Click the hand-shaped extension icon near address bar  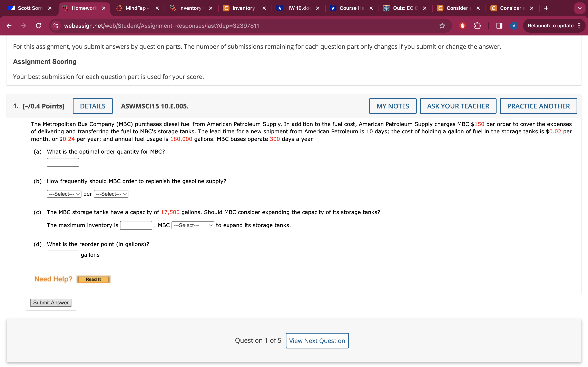[x=462, y=25]
